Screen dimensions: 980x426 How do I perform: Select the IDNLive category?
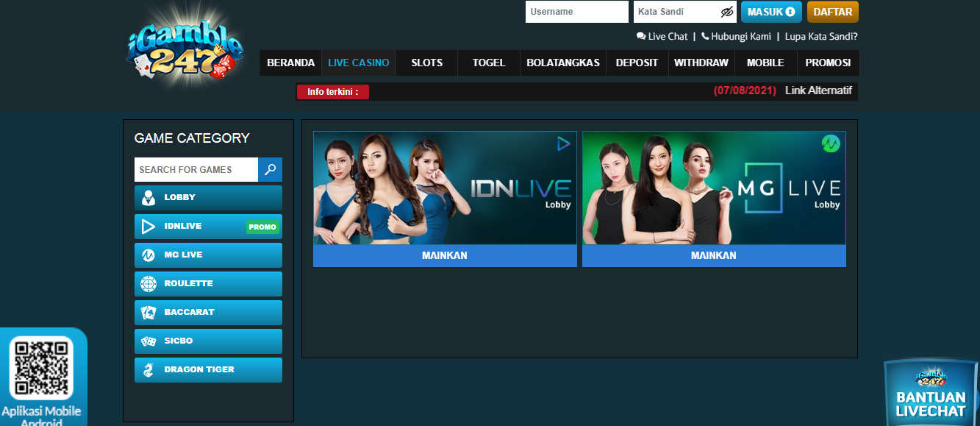[x=208, y=227]
